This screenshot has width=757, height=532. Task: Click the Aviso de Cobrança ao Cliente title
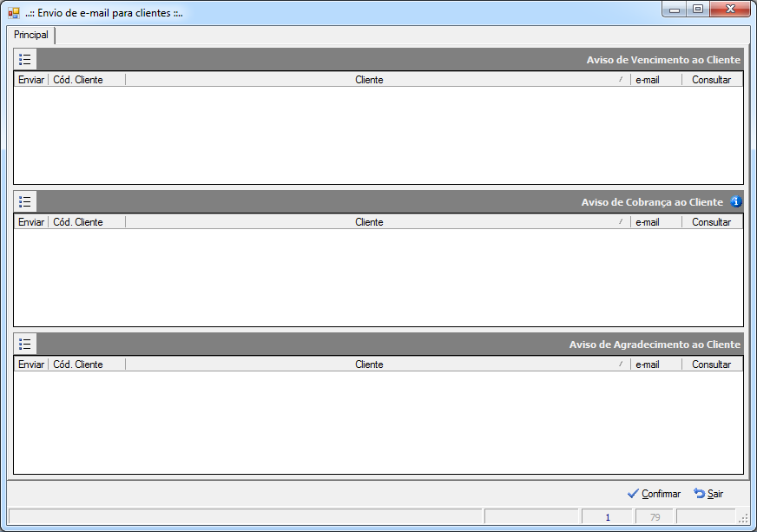coord(652,202)
